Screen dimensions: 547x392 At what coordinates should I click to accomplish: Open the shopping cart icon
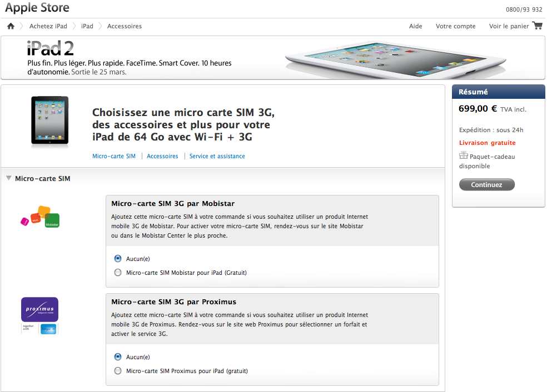coord(538,26)
